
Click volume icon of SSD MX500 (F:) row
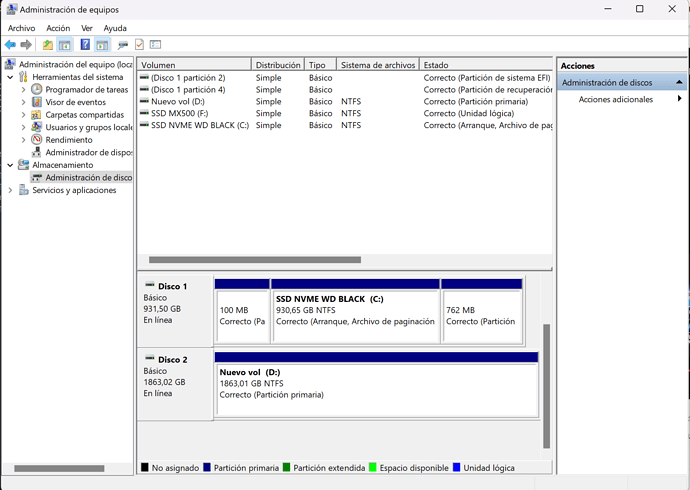tap(144, 113)
